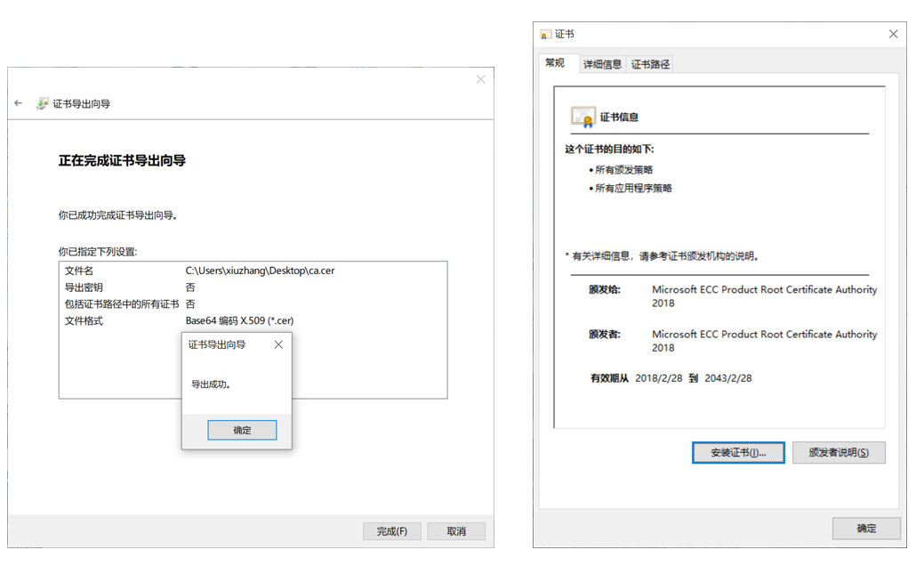Close the 导出成功 message popup with X

click(278, 344)
